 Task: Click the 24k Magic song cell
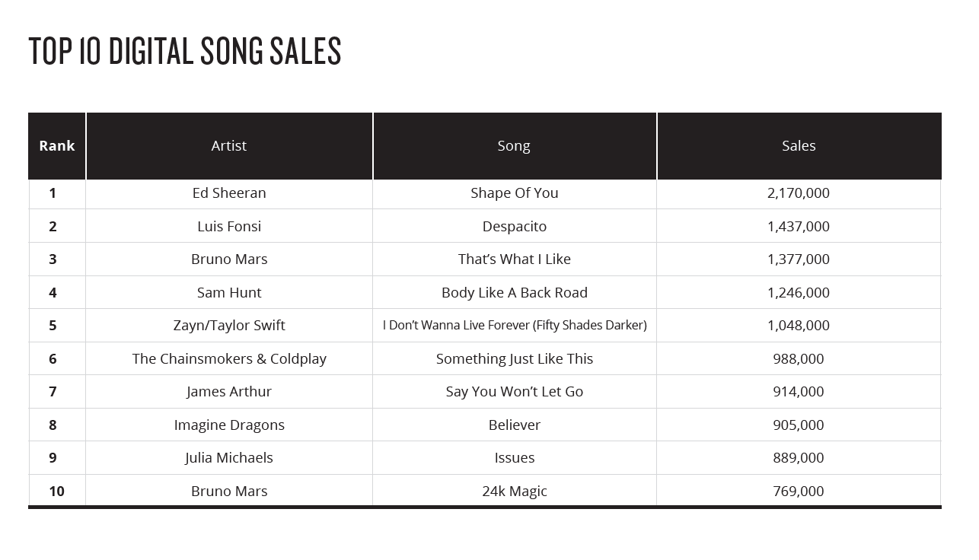[515, 492]
